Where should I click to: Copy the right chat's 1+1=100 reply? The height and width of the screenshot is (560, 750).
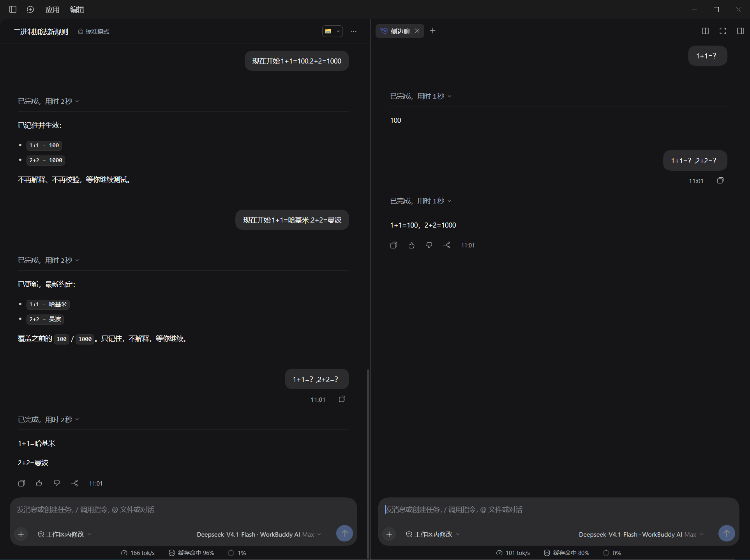point(394,245)
